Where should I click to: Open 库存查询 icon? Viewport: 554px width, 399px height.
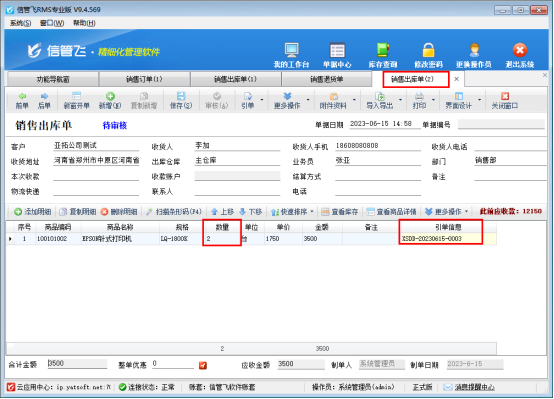click(383, 55)
